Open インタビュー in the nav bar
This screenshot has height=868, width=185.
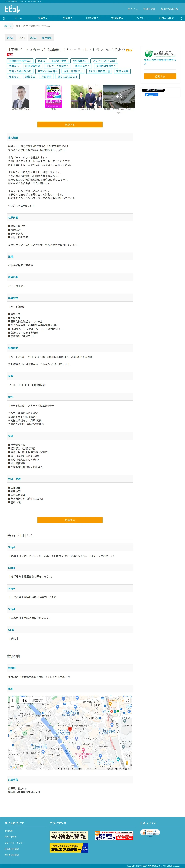point(142,18)
